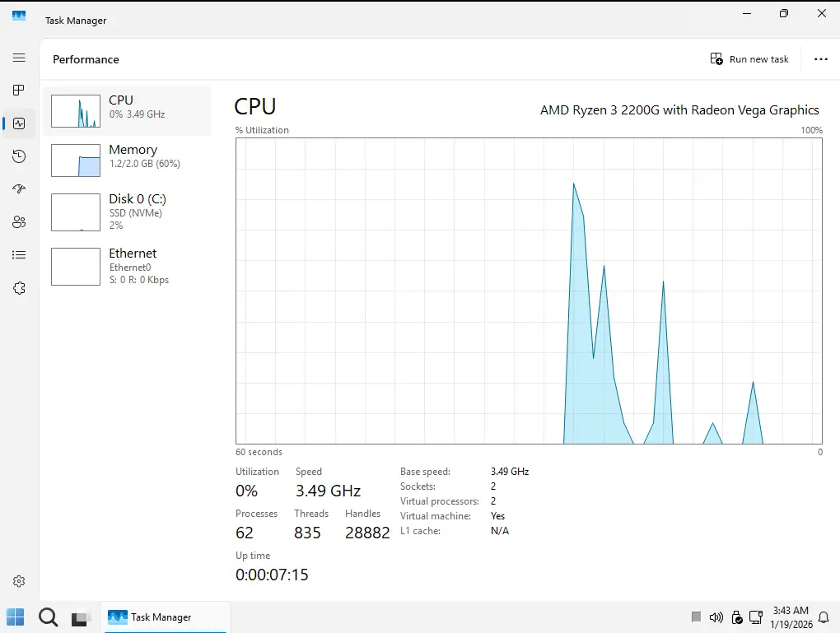Image resolution: width=840 pixels, height=633 pixels.
Task: Open the Services page icon
Action: [19, 288]
